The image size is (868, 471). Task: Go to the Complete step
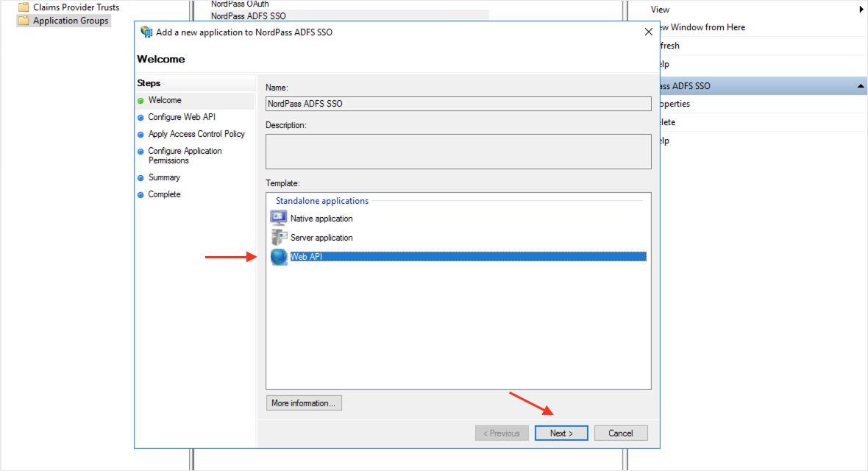coord(164,194)
